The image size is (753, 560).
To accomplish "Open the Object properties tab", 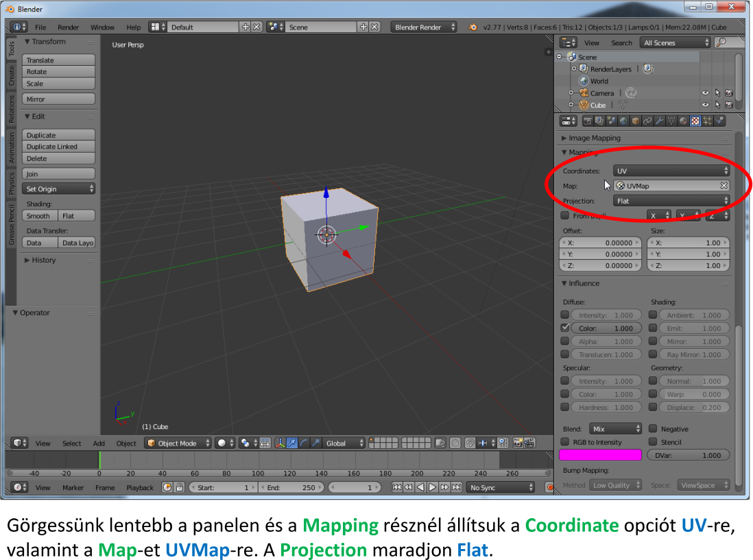I will pyautogui.click(x=635, y=121).
